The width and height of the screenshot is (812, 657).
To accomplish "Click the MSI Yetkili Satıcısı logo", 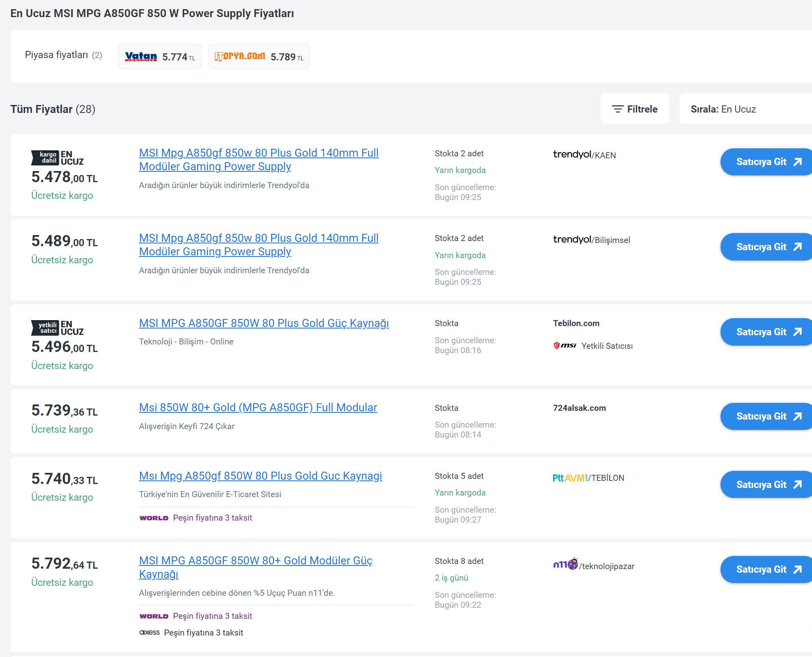I will [x=565, y=346].
